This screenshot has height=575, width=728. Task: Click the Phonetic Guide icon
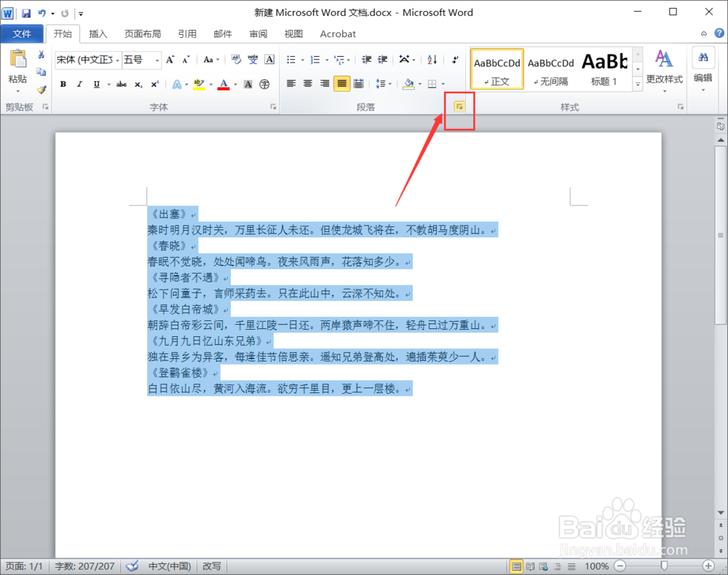click(253, 60)
